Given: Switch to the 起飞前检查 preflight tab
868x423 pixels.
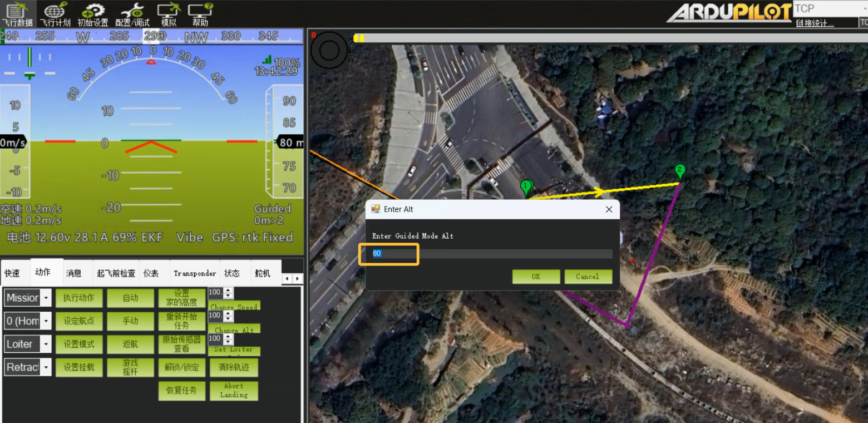Looking at the screenshot, I should coord(116,273).
